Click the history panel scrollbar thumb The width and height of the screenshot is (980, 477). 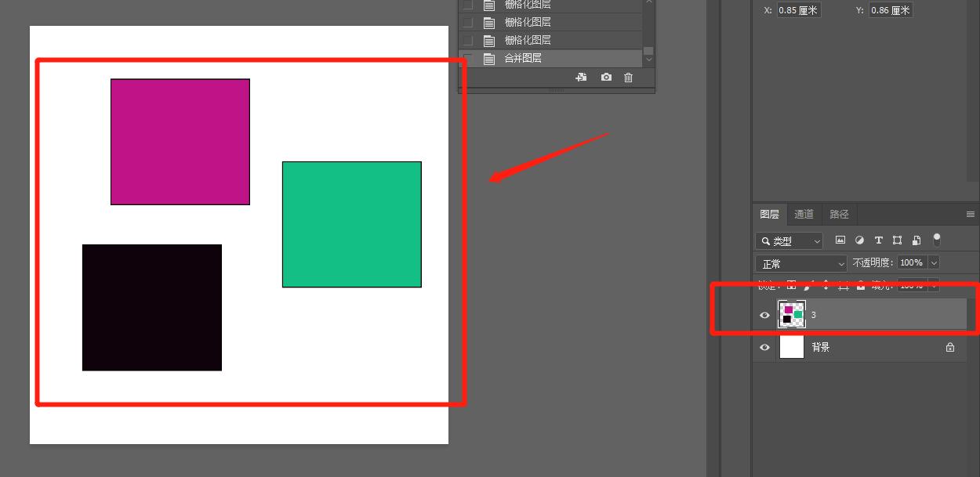pyautogui.click(x=648, y=51)
